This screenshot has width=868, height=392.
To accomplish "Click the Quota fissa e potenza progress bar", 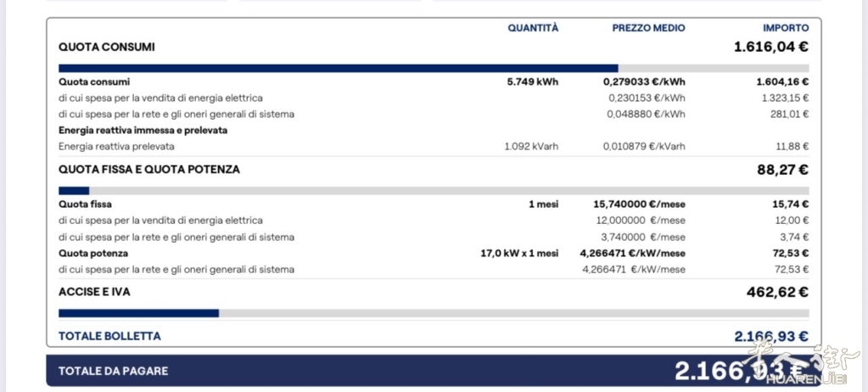I will pos(434,190).
